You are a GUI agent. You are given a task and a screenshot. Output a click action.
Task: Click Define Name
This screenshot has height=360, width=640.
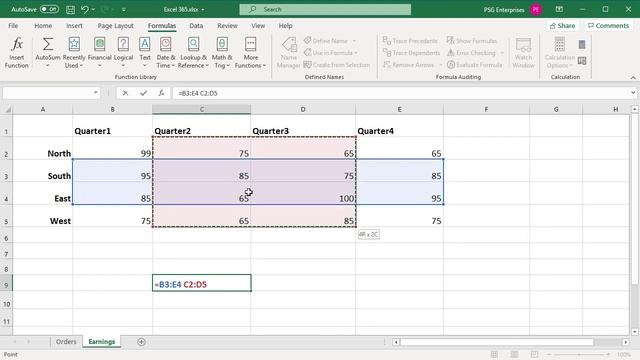point(330,41)
